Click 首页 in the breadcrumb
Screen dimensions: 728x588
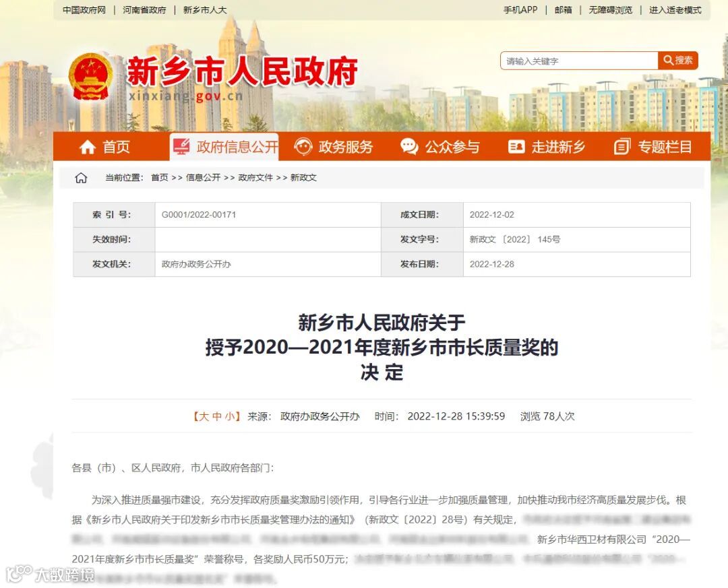click(160, 178)
